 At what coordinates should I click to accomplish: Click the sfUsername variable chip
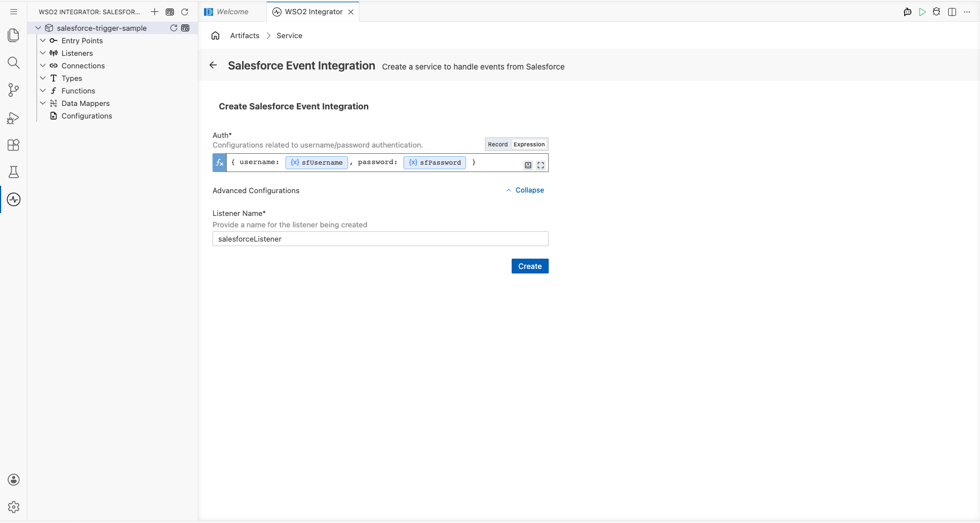pyautogui.click(x=317, y=162)
